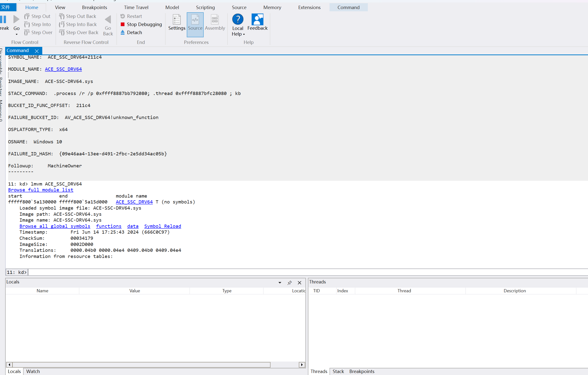Image resolution: width=588 pixels, height=375 pixels.
Task: Click the FAILURE_BUCKET_ID value text
Action: click(112, 118)
